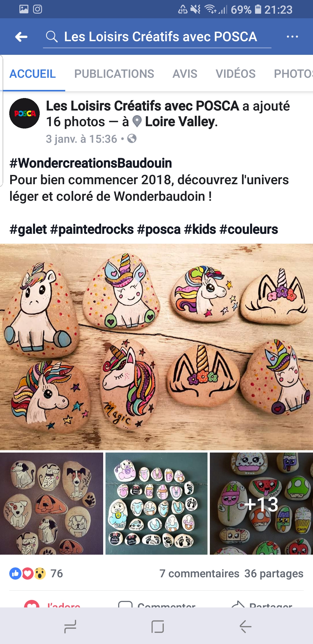Open the like reaction icon list

coord(15,574)
